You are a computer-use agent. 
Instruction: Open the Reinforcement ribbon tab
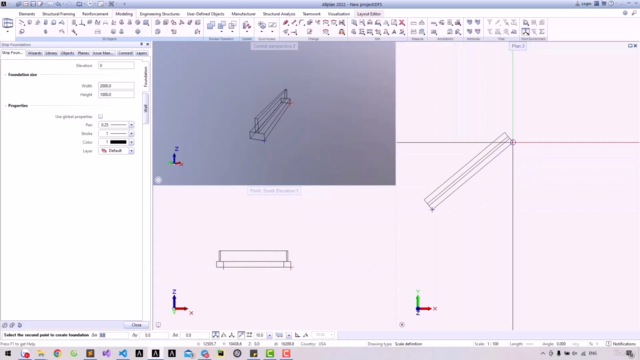click(95, 14)
